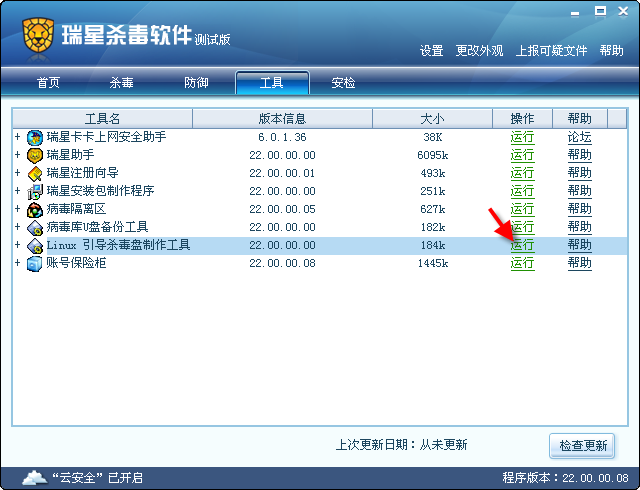Open the 安检 tab
Viewport: 640px width, 490px height.
click(343, 83)
